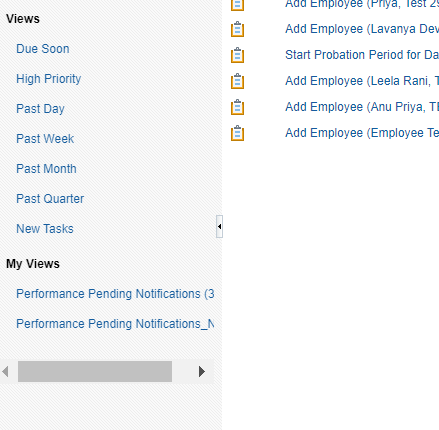
Task: Click the scrollbar left arrow in views pane
Action: click(x=5, y=371)
